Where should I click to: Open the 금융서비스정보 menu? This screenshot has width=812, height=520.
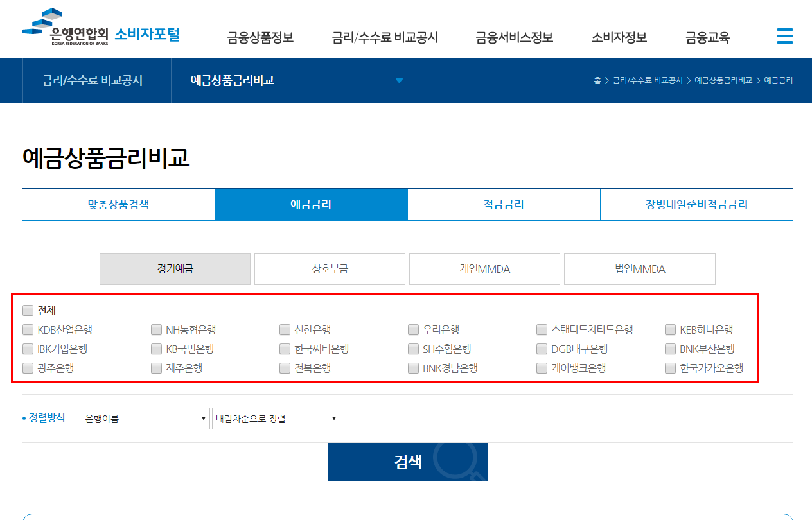(x=514, y=37)
